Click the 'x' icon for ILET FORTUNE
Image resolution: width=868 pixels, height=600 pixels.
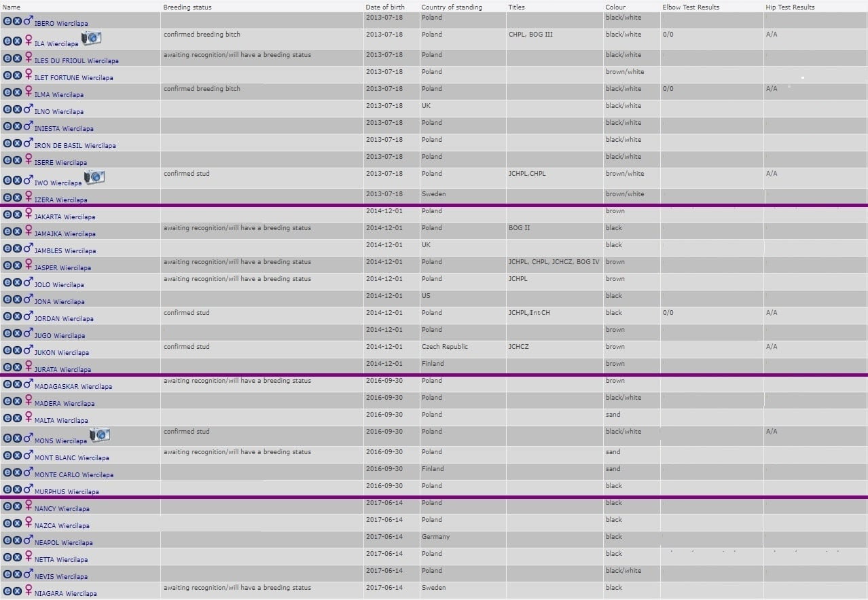[18, 74]
